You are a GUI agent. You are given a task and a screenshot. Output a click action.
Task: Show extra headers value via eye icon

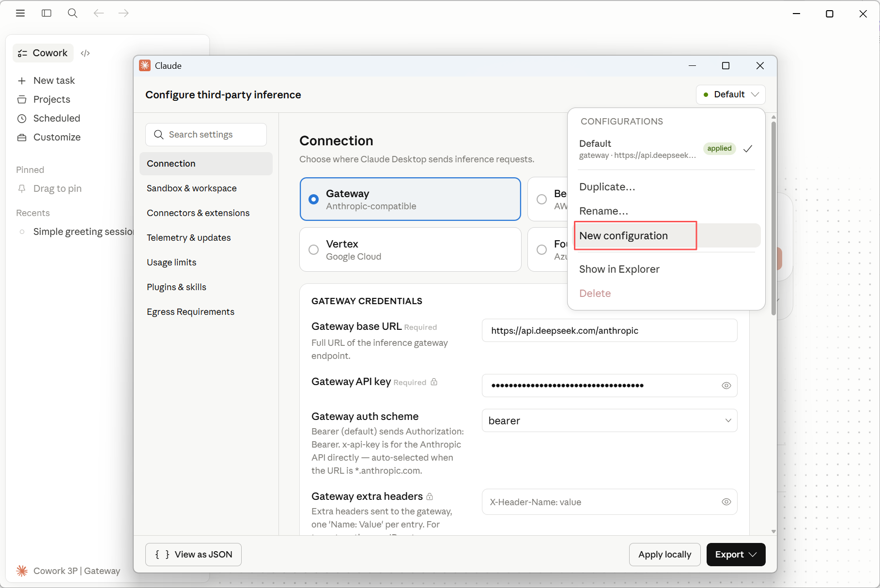click(726, 502)
